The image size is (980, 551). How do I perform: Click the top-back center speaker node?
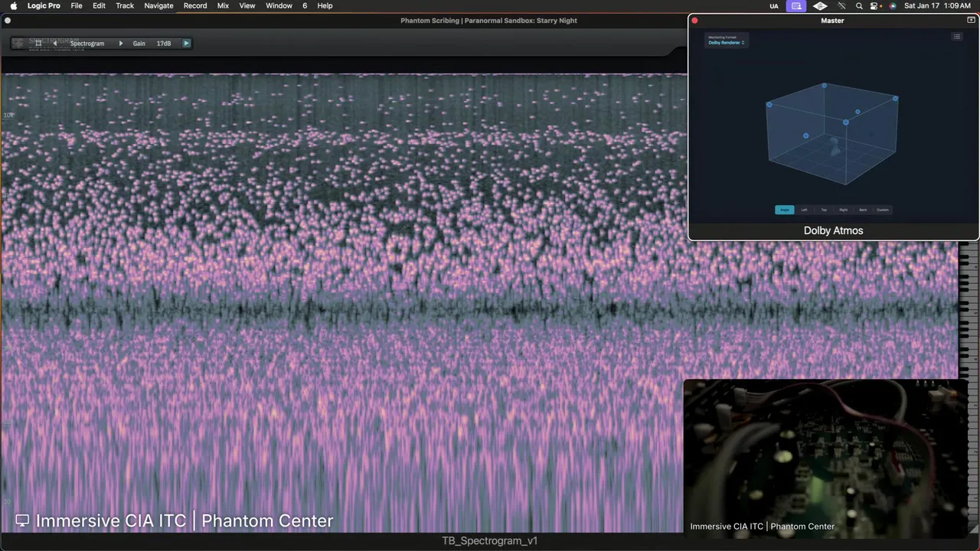825,86
